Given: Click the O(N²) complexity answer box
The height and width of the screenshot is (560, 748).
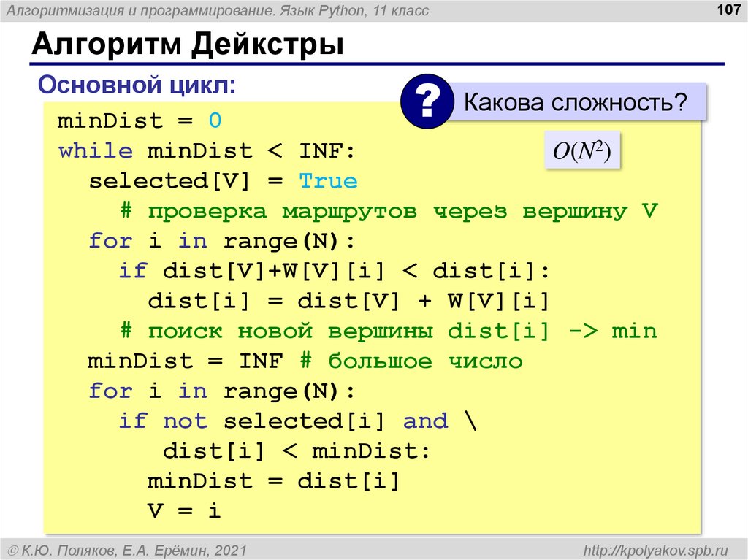Looking at the screenshot, I should (x=582, y=150).
